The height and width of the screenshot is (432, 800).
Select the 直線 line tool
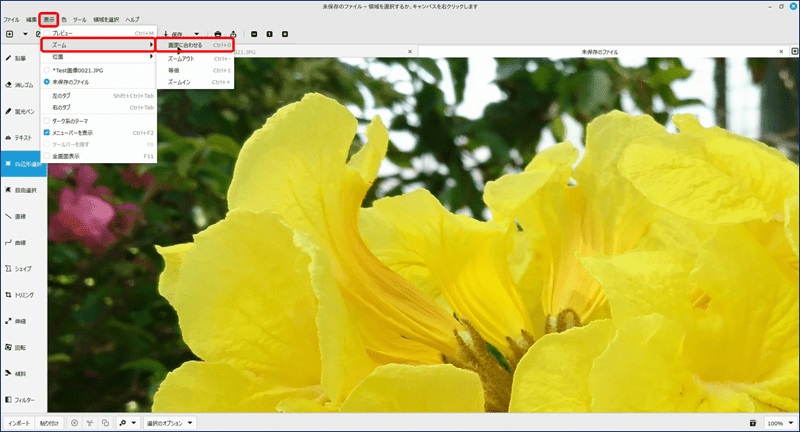point(23,216)
